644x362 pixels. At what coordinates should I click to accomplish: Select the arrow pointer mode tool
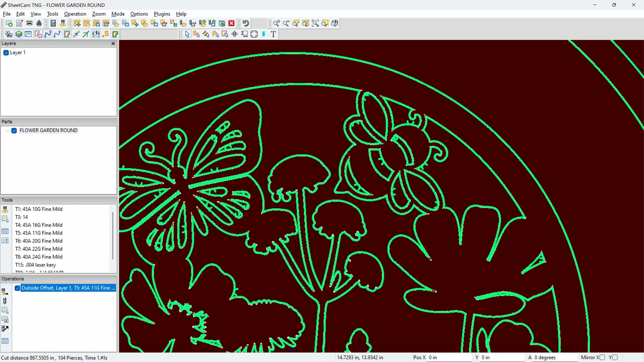click(x=187, y=34)
